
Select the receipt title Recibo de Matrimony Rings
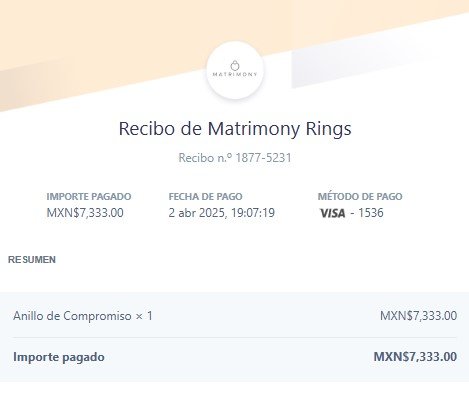coord(235,129)
